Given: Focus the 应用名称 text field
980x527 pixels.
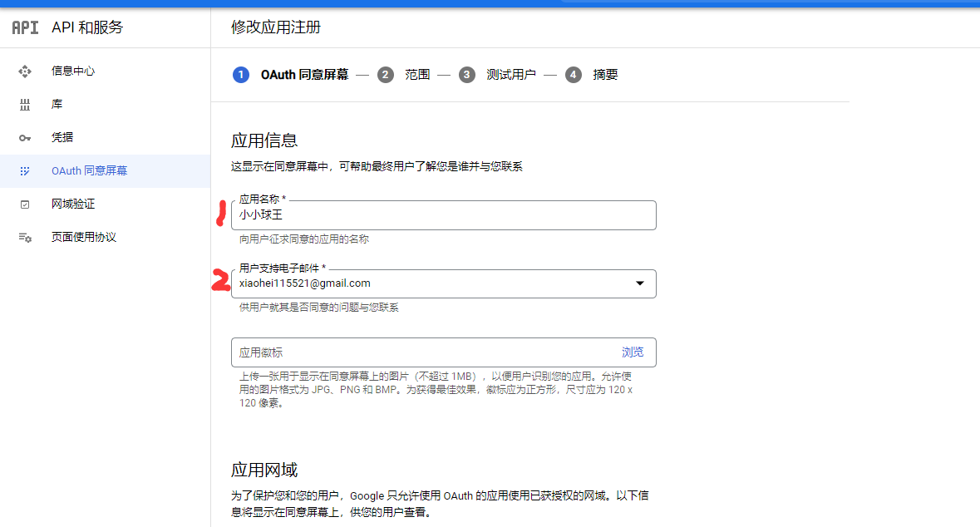Looking at the screenshot, I should click(443, 215).
